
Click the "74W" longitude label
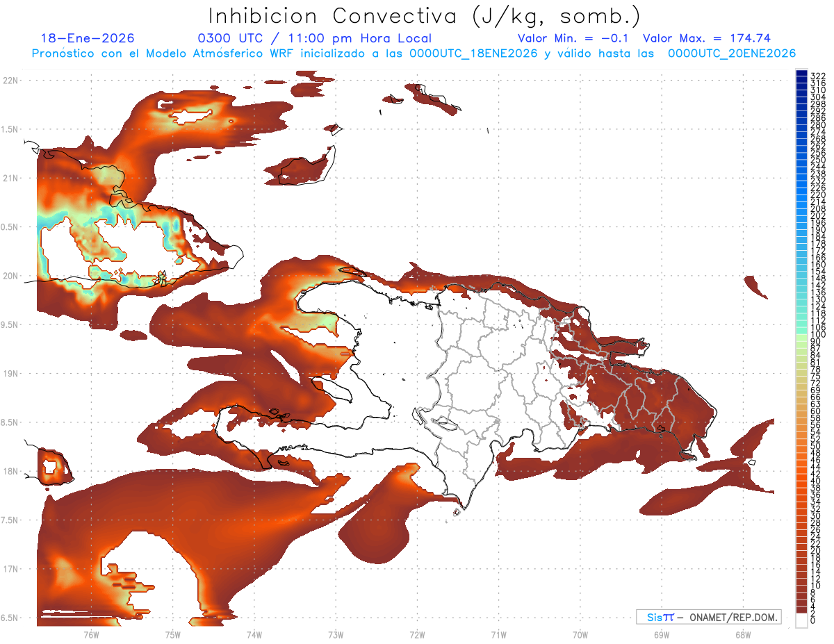point(254,634)
